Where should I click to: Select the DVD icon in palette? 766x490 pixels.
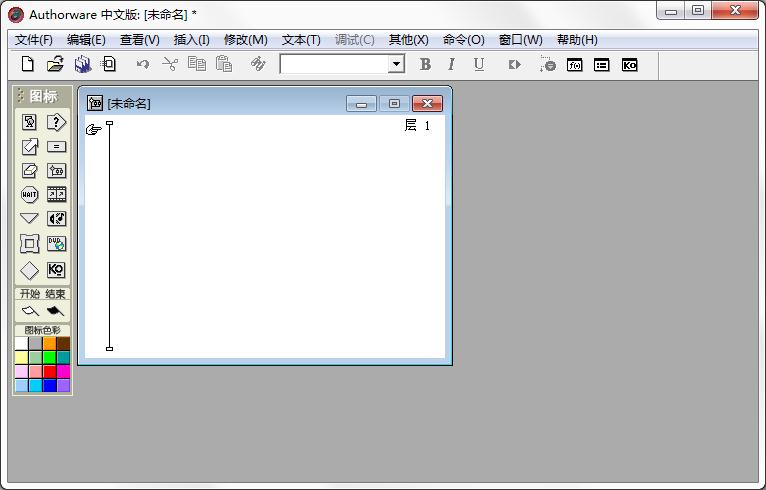click(x=56, y=244)
